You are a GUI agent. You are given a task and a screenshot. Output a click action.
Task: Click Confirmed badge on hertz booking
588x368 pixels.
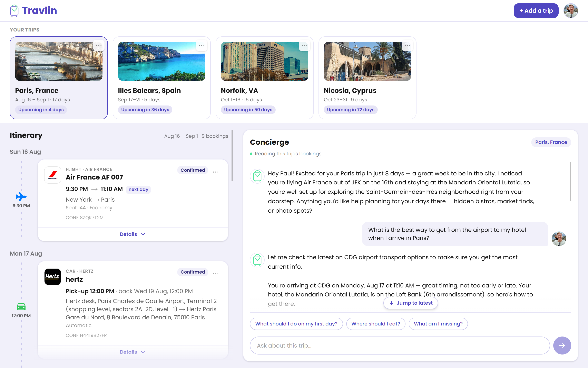(193, 272)
